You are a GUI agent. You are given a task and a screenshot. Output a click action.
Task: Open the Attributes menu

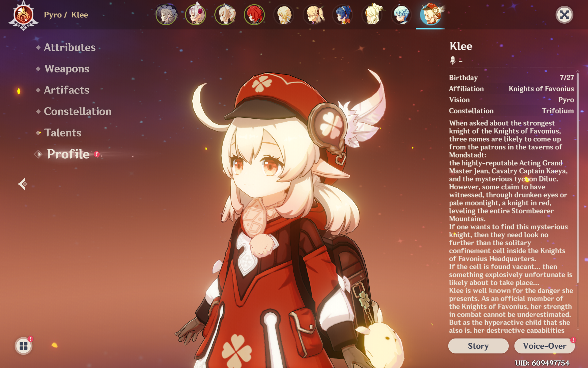[x=70, y=47]
